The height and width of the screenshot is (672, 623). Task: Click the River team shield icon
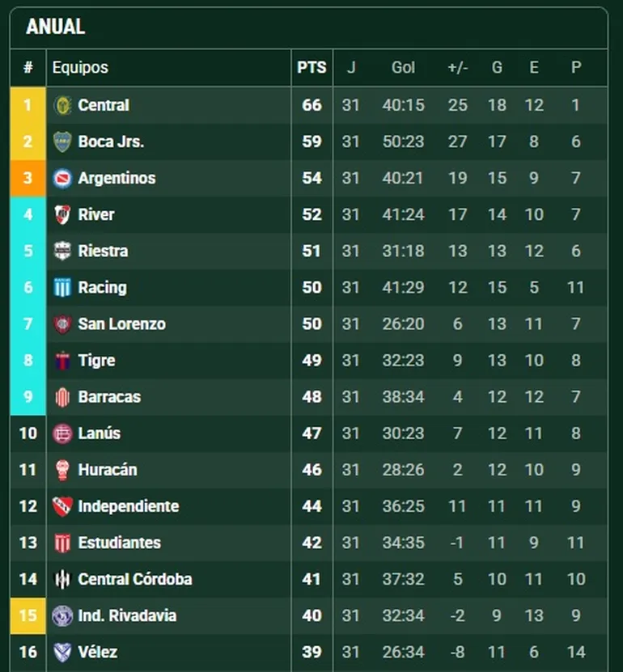point(62,214)
